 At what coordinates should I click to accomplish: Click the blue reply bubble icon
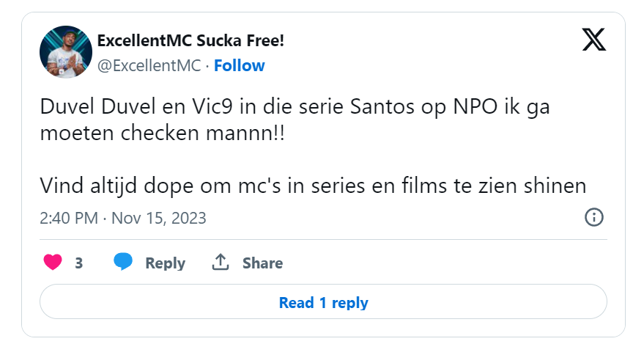[124, 263]
